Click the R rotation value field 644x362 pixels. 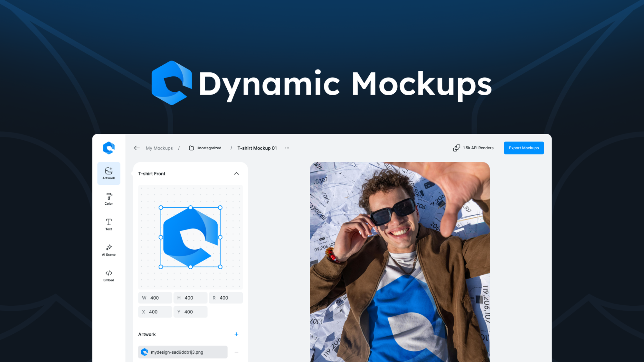(x=226, y=298)
